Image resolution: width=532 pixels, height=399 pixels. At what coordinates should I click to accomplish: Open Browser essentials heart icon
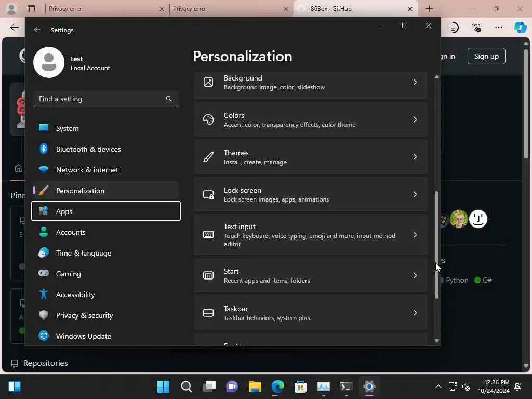pyautogui.click(x=476, y=28)
